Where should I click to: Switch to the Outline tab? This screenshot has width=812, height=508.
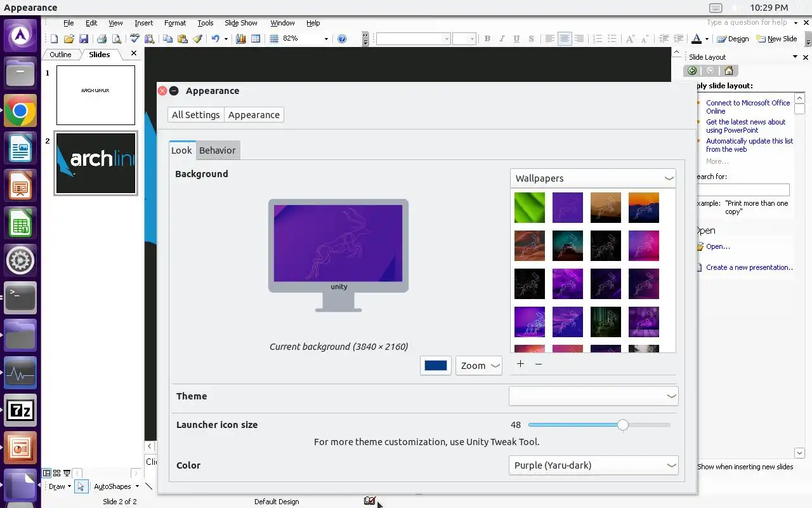click(61, 55)
